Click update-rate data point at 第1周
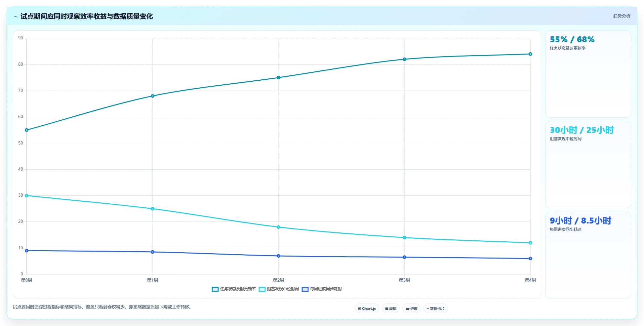This screenshot has width=644, height=326. pyautogui.click(x=152, y=96)
